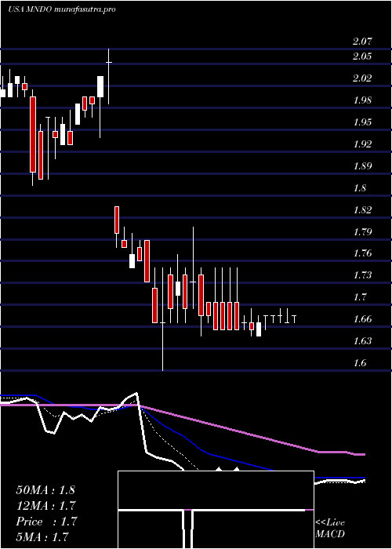Click the '50MA : 1.8' legend entry
Image resolution: width=392 pixels, height=549 pixels.
point(45,490)
